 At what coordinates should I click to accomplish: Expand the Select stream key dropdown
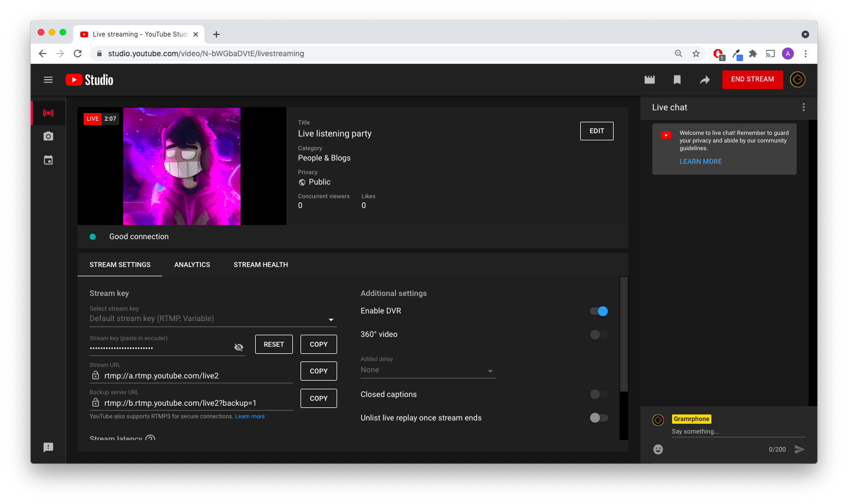[x=213, y=318]
